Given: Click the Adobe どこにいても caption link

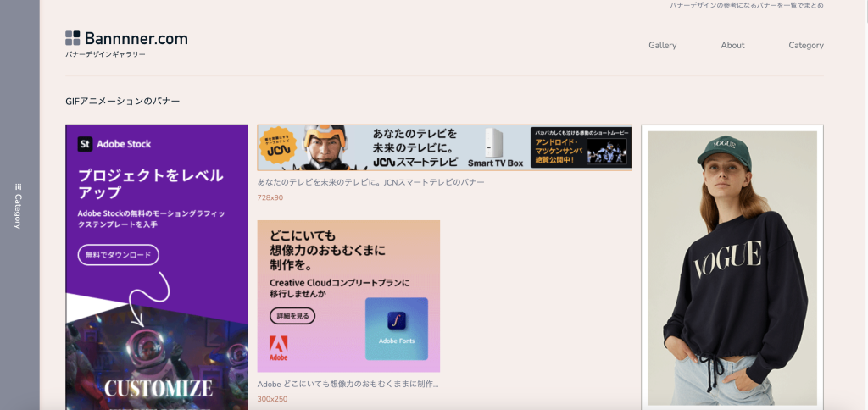Looking at the screenshot, I should 348,384.
